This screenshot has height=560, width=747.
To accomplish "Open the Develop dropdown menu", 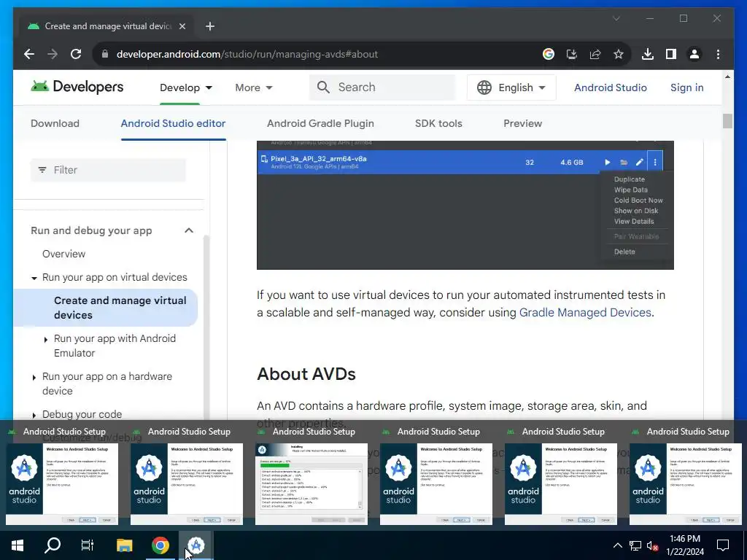I will (x=186, y=87).
